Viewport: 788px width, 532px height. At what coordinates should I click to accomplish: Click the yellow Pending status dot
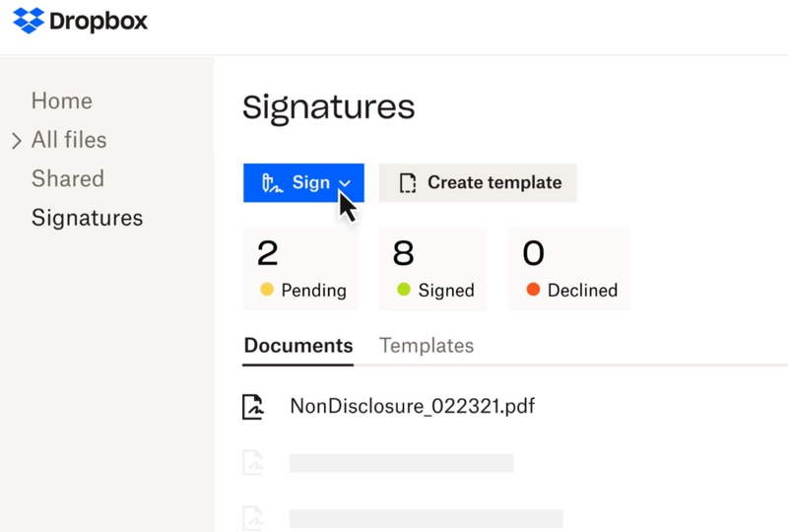(x=267, y=289)
